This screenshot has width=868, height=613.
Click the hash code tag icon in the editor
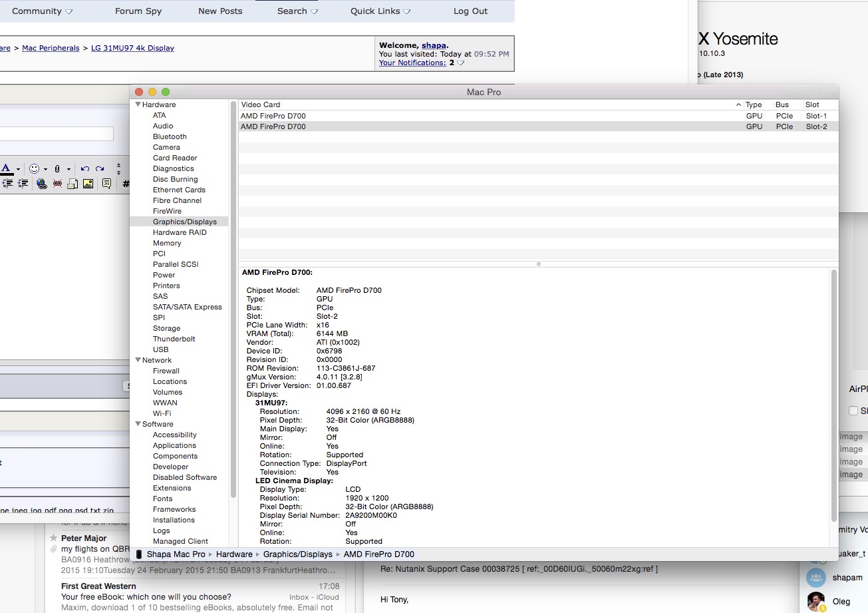[x=126, y=184]
